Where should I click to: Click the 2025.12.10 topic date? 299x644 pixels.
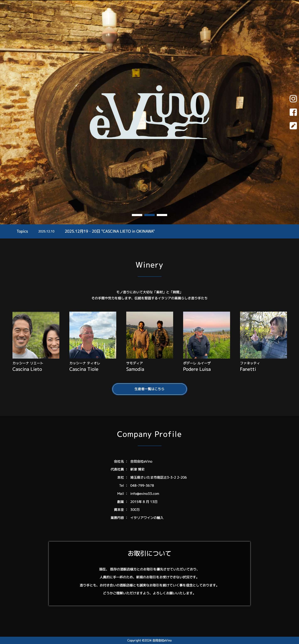pyautogui.click(x=46, y=231)
